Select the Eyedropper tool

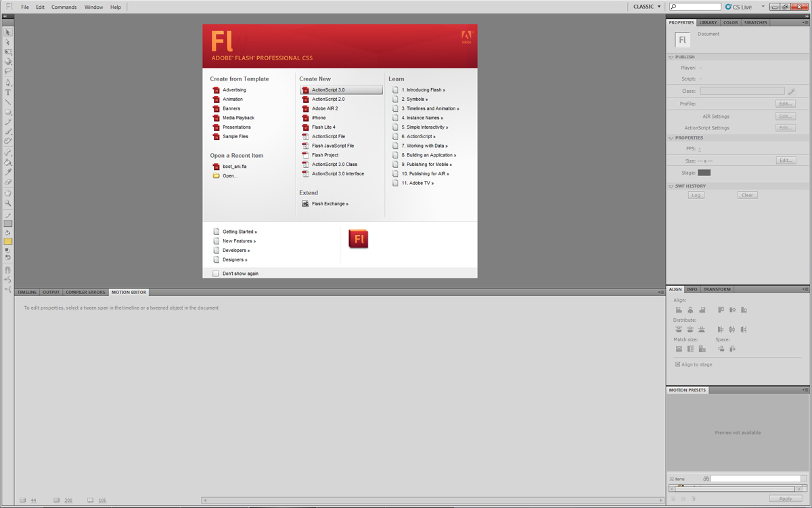point(8,172)
